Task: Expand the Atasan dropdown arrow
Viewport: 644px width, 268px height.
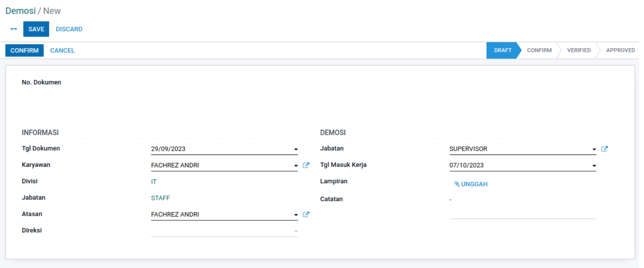Action: 296,215
